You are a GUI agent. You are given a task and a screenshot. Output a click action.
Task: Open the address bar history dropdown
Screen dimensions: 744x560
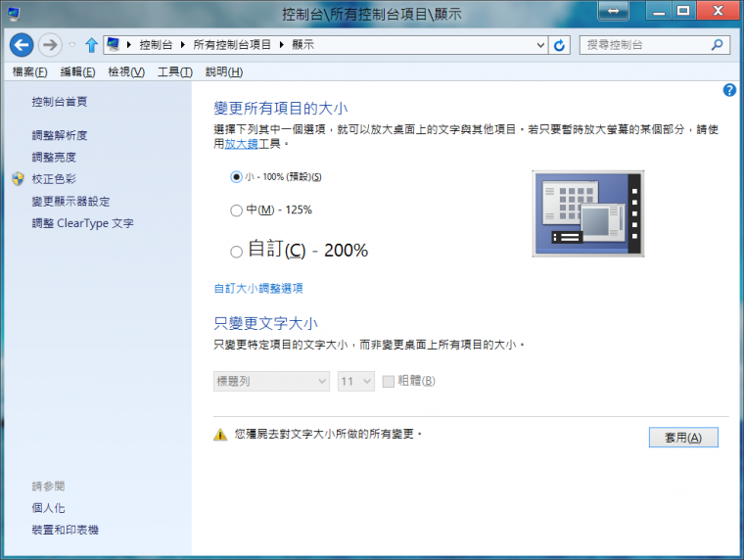click(x=540, y=45)
